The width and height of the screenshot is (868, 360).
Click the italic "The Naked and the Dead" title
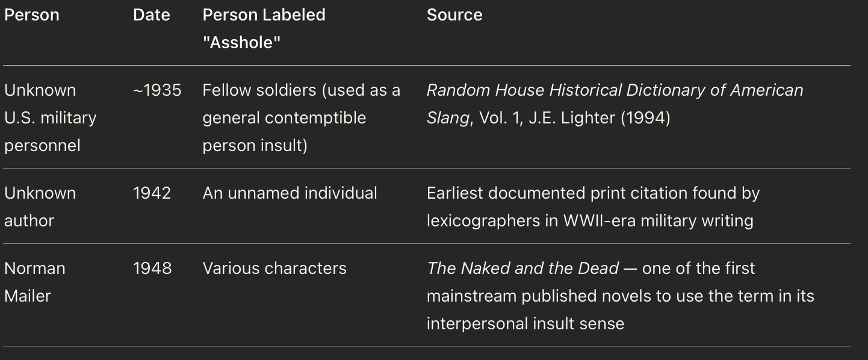(522, 268)
